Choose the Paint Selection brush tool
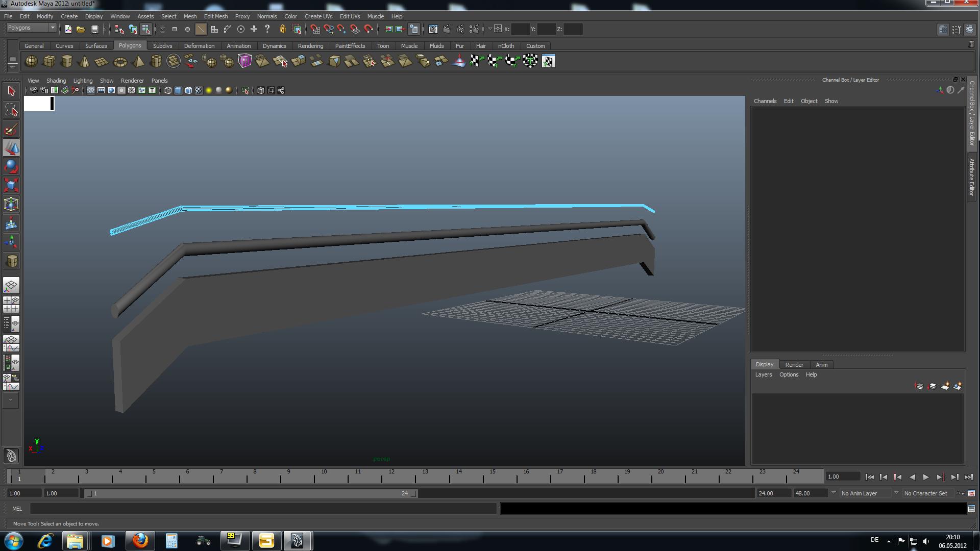Image resolution: width=980 pixels, height=551 pixels. pos(11,129)
